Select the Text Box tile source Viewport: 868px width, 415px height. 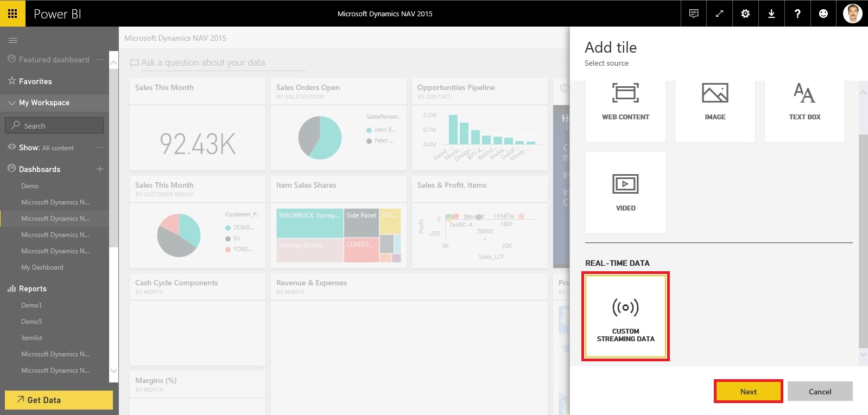[x=804, y=103]
